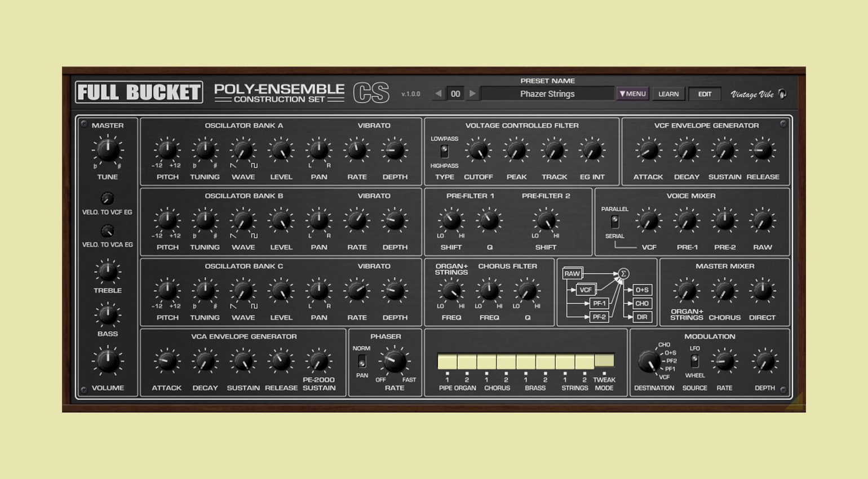The height and width of the screenshot is (479, 868).
Task: Toggle the Modulation source LFO/WHEEL switch
Action: click(695, 361)
